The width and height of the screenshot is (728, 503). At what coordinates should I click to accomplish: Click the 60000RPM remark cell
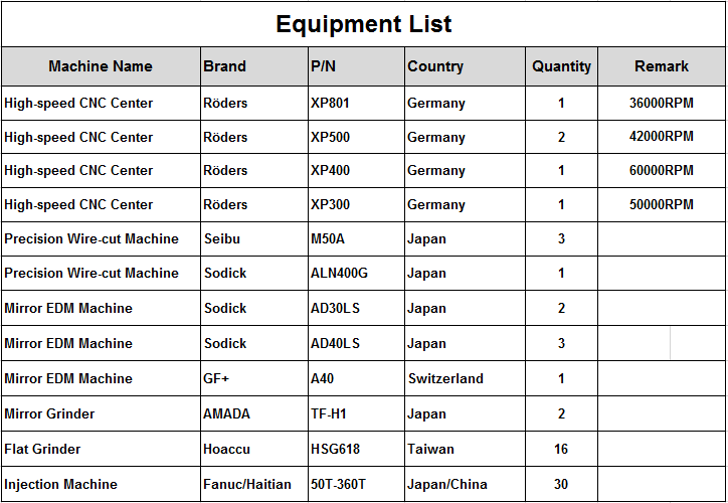[661, 170]
